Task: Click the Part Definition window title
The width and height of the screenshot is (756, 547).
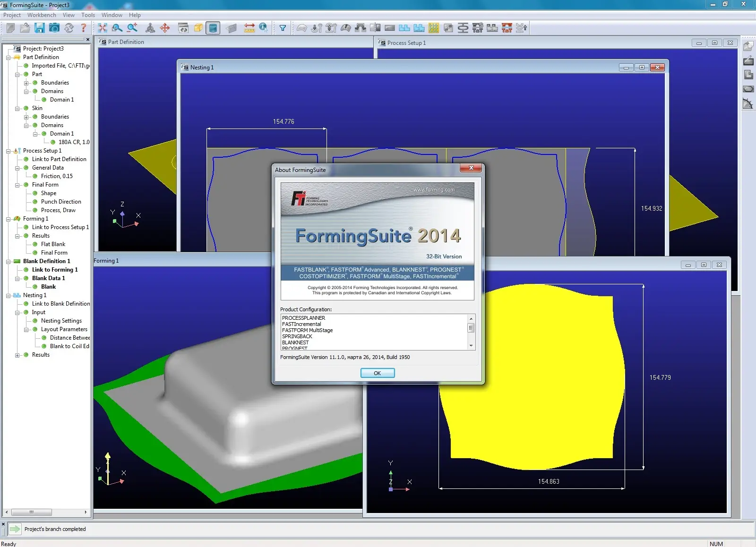Action: tap(126, 42)
